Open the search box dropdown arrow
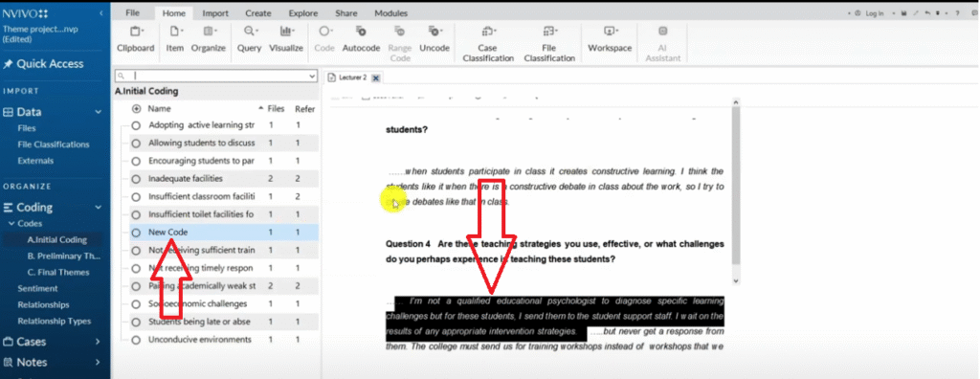 tap(313, 76)
